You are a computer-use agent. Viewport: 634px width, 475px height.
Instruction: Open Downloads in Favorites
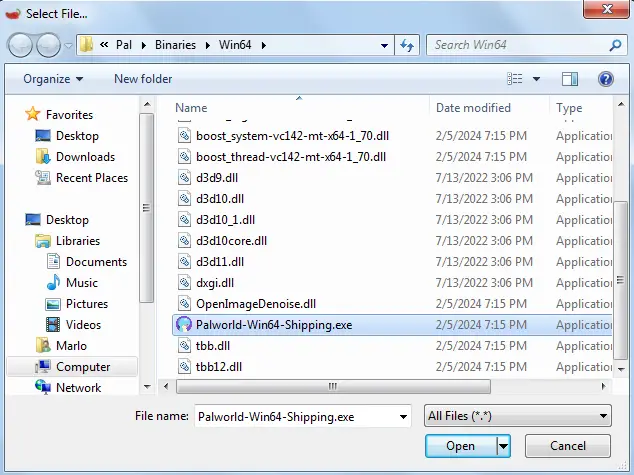coord(75,157)
